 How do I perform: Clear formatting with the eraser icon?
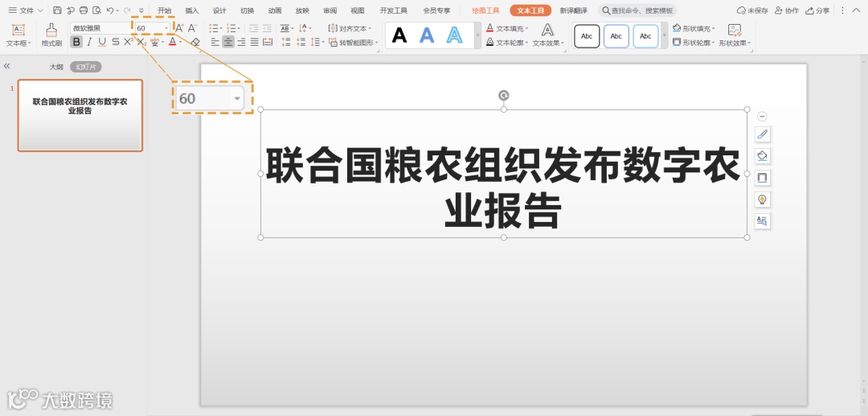[x=195, y=42]
